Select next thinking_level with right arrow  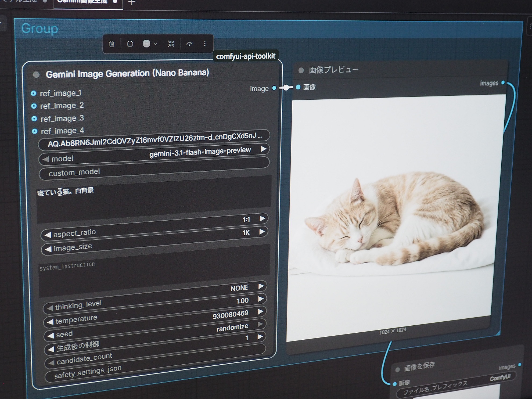coord(261,286)
